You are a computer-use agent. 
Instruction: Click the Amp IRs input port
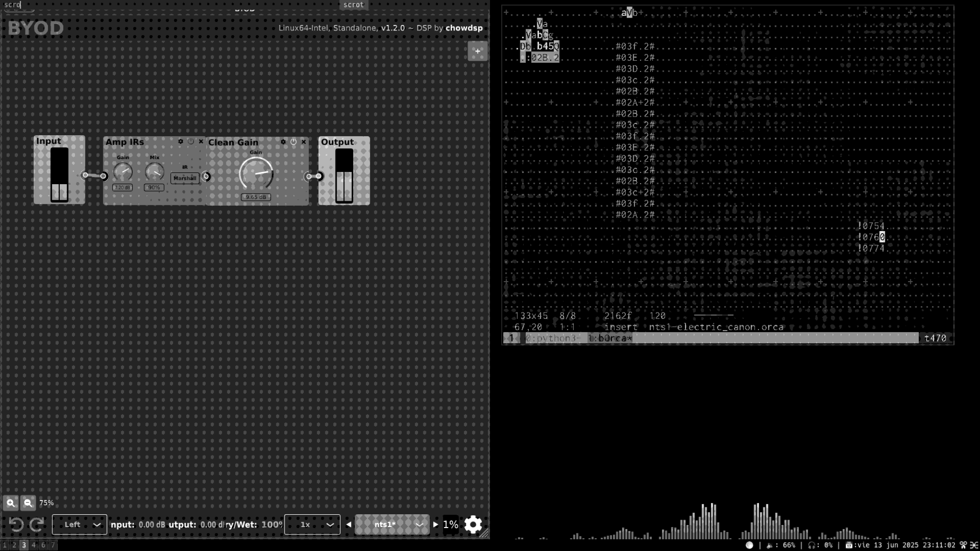[x=103, y=176]
